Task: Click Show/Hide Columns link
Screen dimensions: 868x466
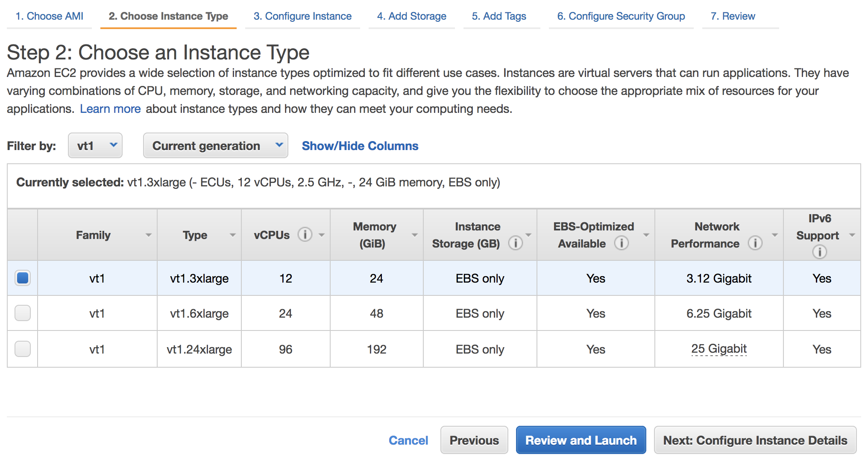Action: point(360,146)
